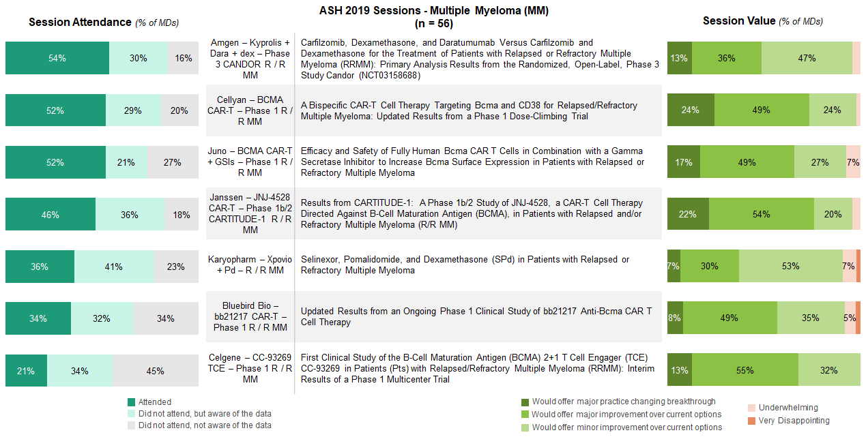
Task: Click the minor improvement legend swatch
Action: [525, 427]
